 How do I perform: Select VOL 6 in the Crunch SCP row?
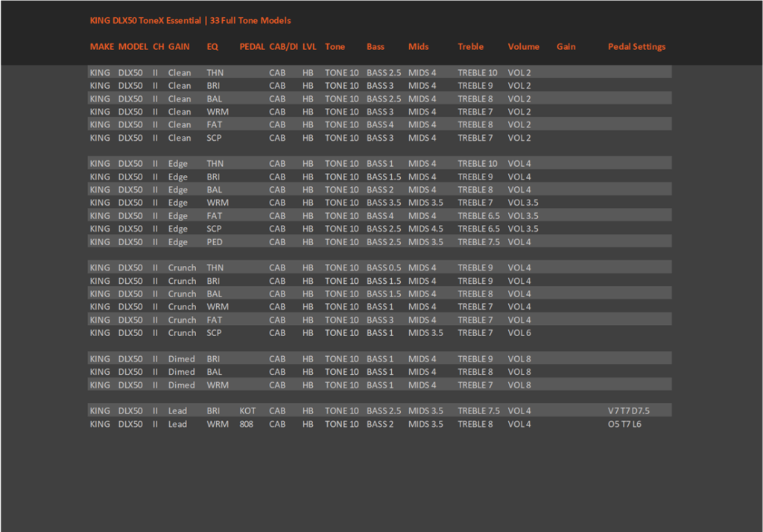[x=519, y=333]
